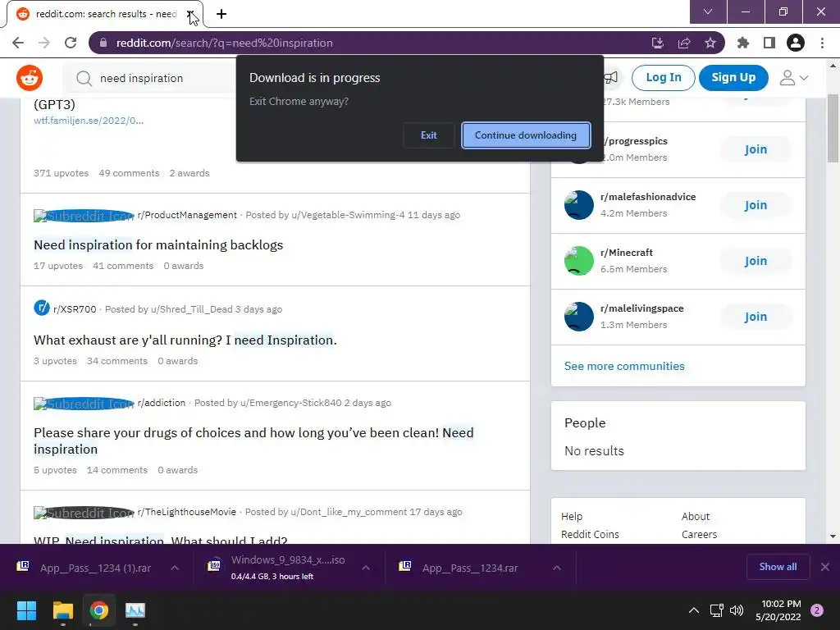840x630 pixels.
Task: Click the Reddit Coins footer link
Action: (590, 534)
